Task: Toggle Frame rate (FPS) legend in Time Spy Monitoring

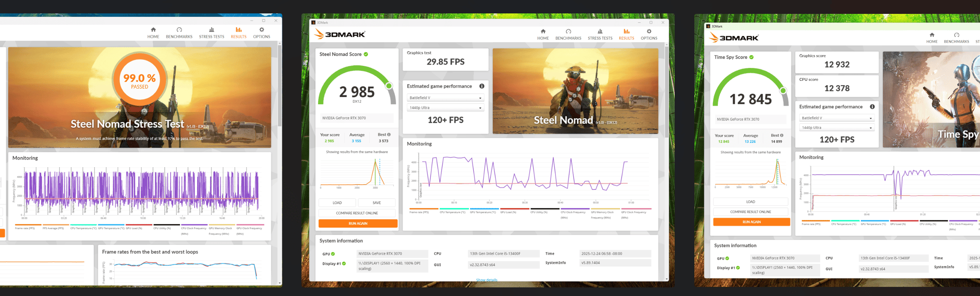Action: tap(815, 222)
